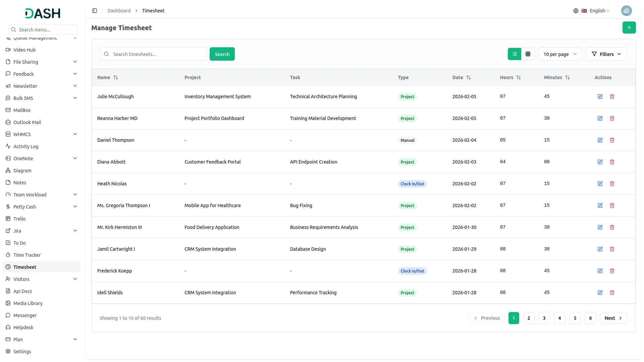Sort the table by Hours column
Viewport: 644px width, 362px height.
point(519,77)
